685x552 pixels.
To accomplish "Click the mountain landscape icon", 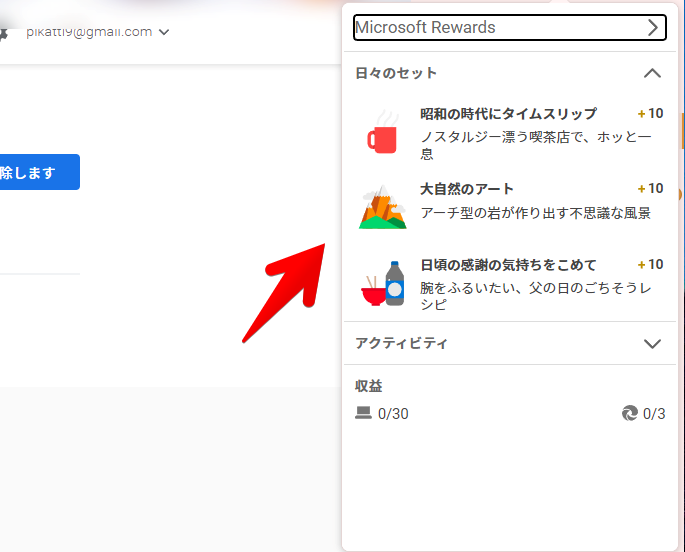I will click(x=383, y=207).
